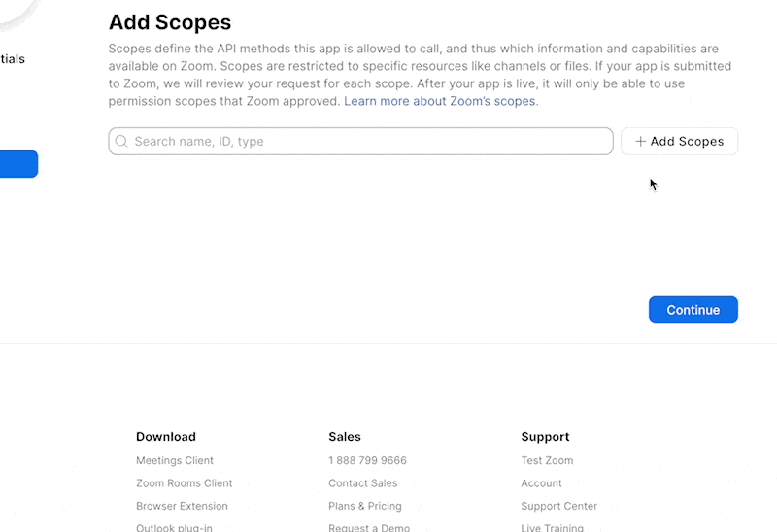This screenshot has width=777, height=532.
Task: Go to the Account footer link
Action: (541, 483)
